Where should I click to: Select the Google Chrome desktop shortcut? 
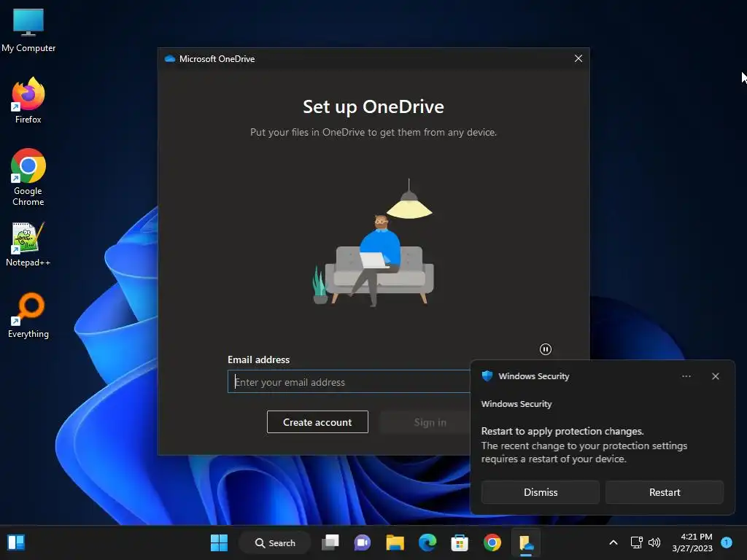coord(28,177)
